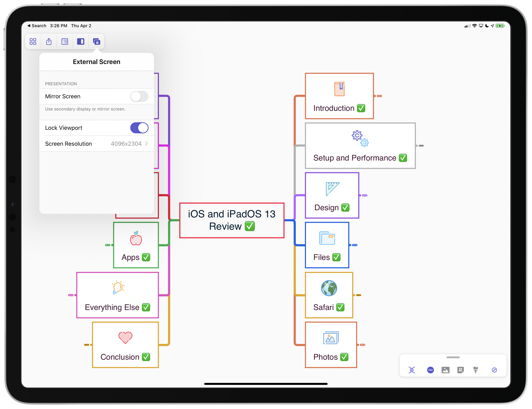The height and width of the screenshot is (409, 532).
Task: Click the folder icon in Files node
Action: coord(327,238)
